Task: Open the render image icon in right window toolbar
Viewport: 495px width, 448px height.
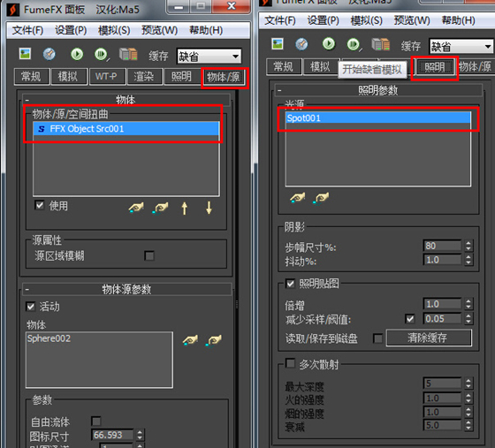Action: click(278, 44)
